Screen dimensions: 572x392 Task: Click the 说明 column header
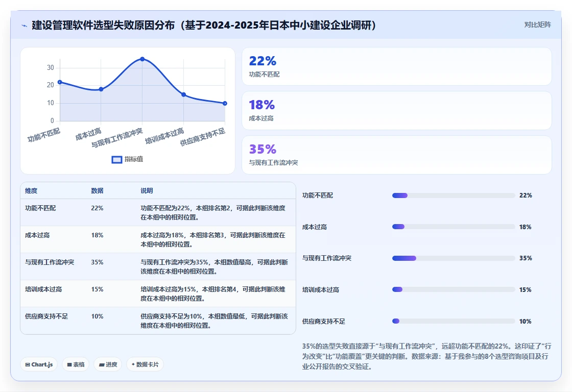coord(147,191)
